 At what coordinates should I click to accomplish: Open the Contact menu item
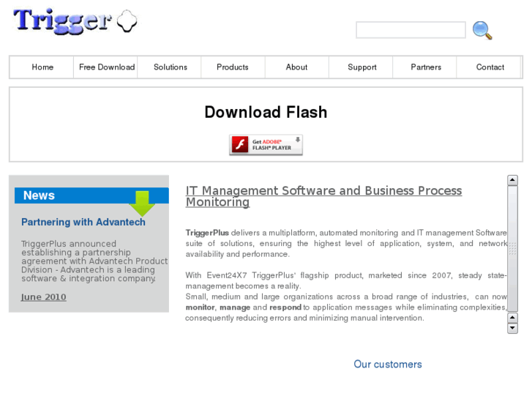pyautogui.click(x=490, y=67)
